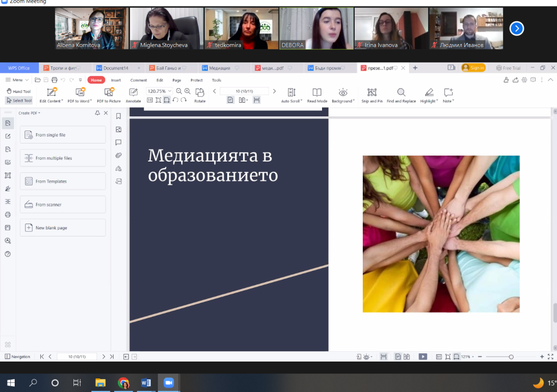
Task: Click the Print icon in quick toolbar
Action: coord(54,80)
